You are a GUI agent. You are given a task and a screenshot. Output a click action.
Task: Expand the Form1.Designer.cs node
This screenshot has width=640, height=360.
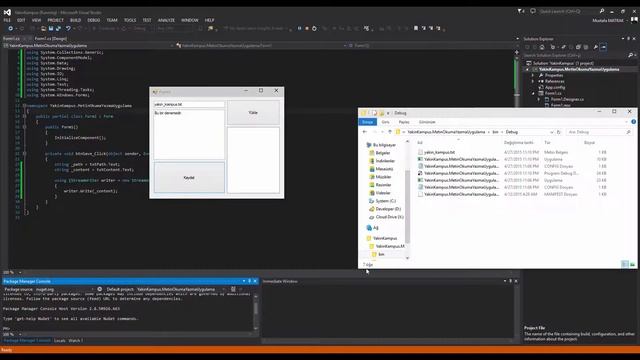(x=539, y=99)
